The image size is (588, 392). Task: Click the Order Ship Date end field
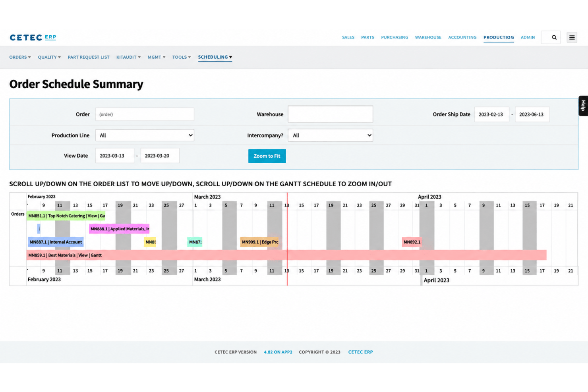532,114
